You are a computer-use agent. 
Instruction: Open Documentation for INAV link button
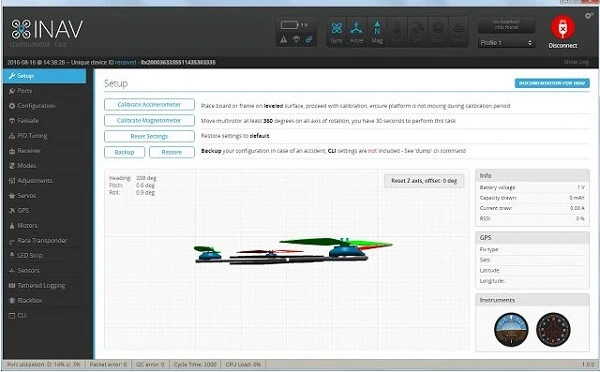tap(552, 83)
